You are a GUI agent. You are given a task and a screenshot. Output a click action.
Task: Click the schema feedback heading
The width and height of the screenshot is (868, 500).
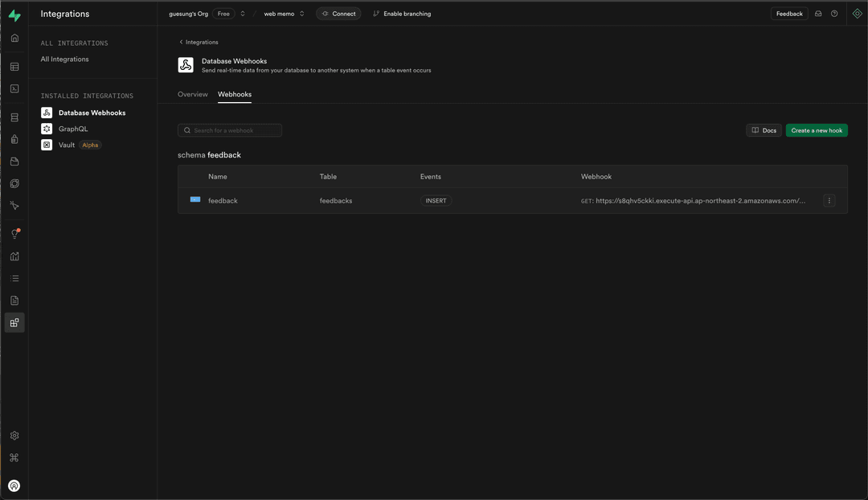point(209,155)
